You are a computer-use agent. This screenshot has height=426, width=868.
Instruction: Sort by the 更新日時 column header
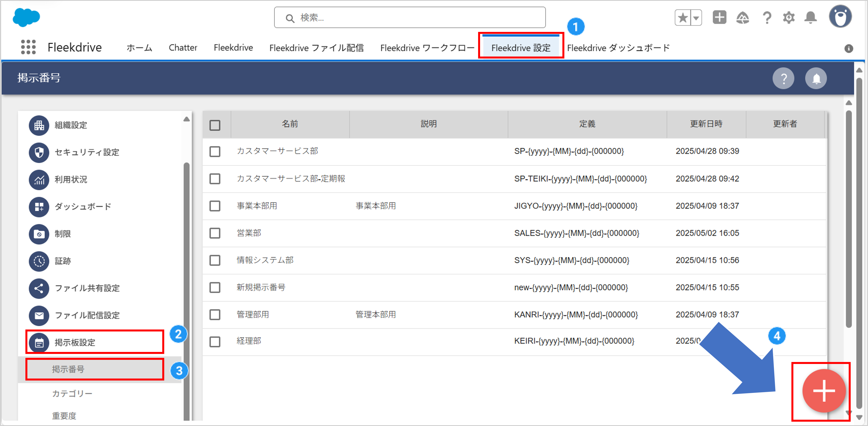(706, 124)
